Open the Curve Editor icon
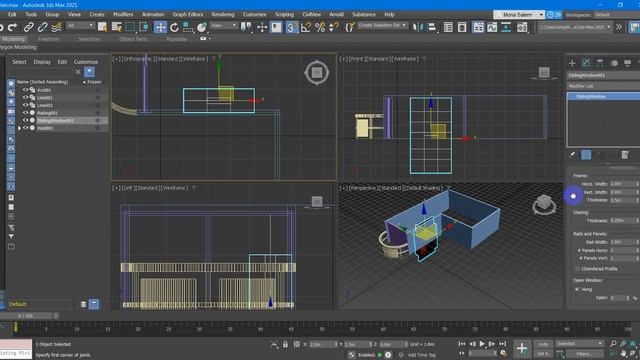The width and height of the screenshot is (640, 360). (492, 27)
